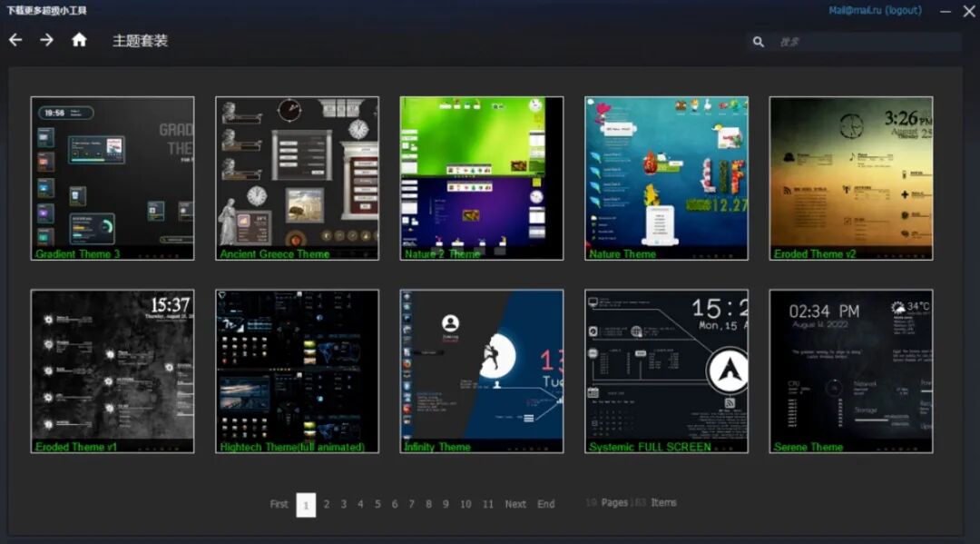
Task: Select page 1 in pagination
Action: pyautogui.click(x=306, y=505)
